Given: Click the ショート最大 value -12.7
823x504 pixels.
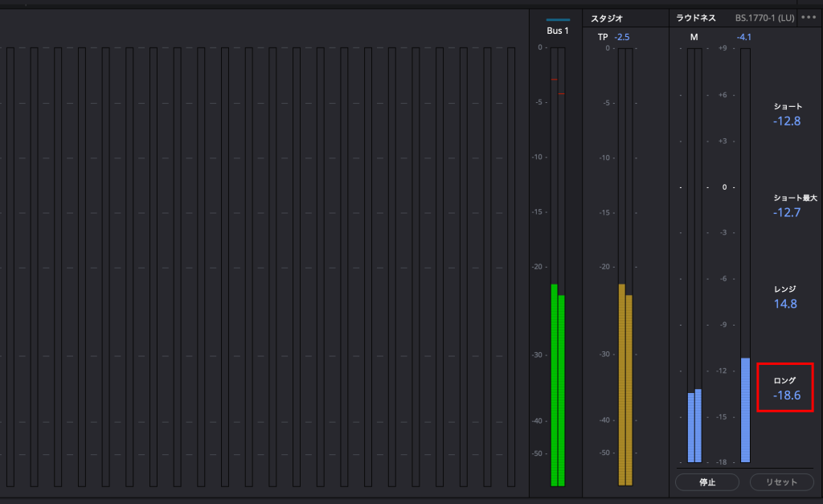Looking at the screenshot, I should pos(787,213).
